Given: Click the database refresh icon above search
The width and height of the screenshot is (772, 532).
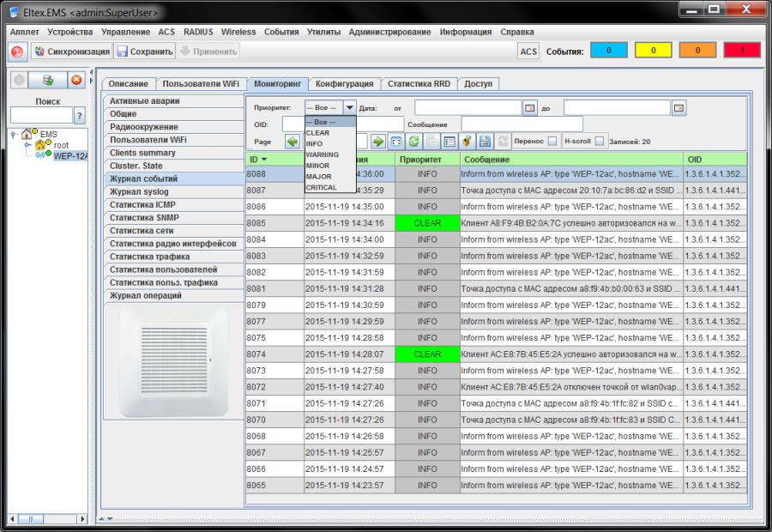Looking at the screenshot, I should click(x=49, y=80).
